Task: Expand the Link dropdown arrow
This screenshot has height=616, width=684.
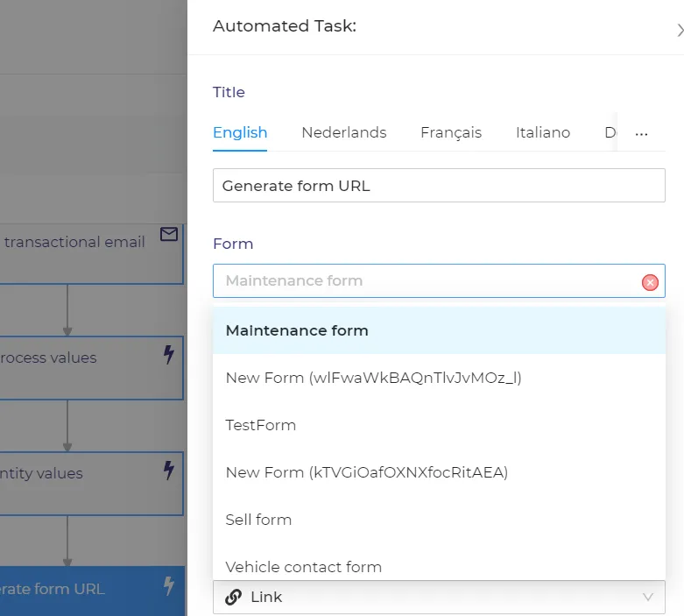Action: tap(648, 597)
